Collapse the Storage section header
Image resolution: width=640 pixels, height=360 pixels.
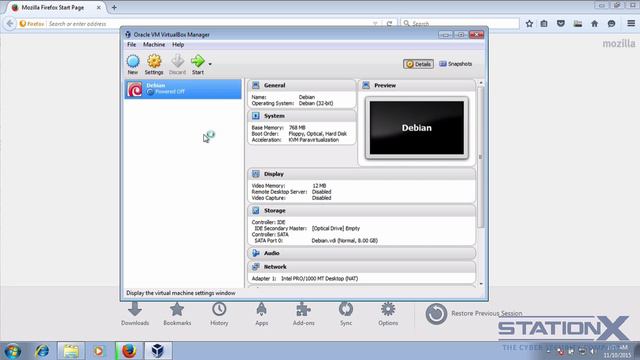362,211
